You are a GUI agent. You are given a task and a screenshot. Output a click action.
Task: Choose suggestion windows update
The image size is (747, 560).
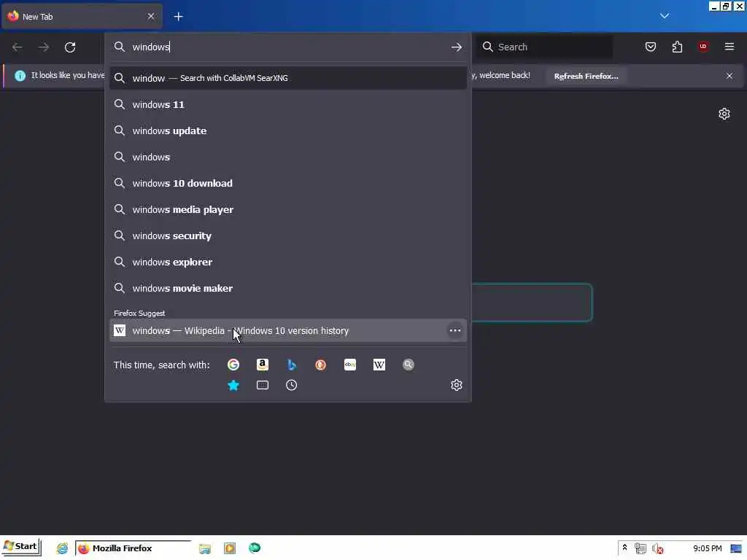[287, 131]
